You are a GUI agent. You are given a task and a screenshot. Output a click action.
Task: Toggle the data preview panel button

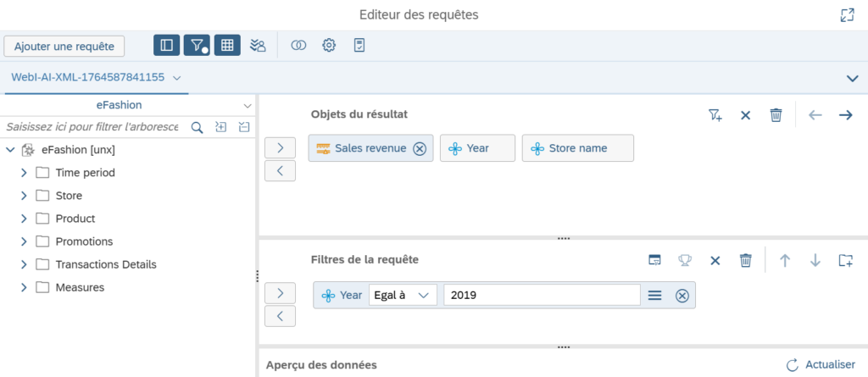[227, 46]
